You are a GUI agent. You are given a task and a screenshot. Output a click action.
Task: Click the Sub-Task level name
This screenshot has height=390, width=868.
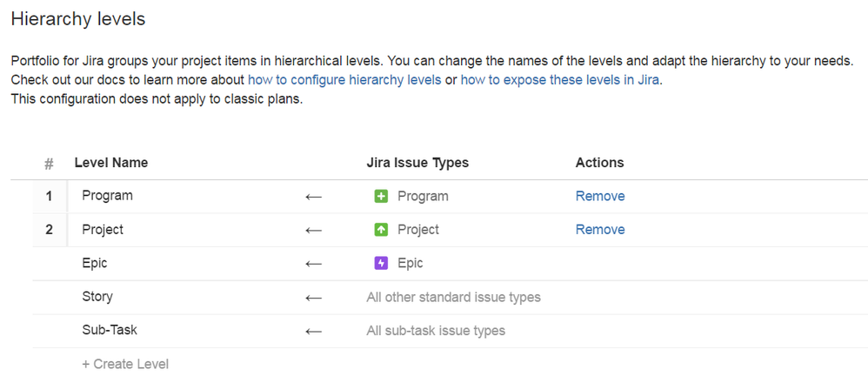[x=110, y=330]
